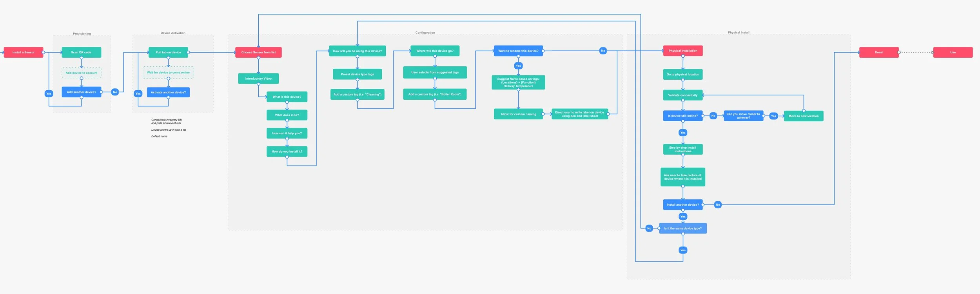Click Step by step install instructions box
This screenshot has height=294, width=980.
(x=683, y=149)
